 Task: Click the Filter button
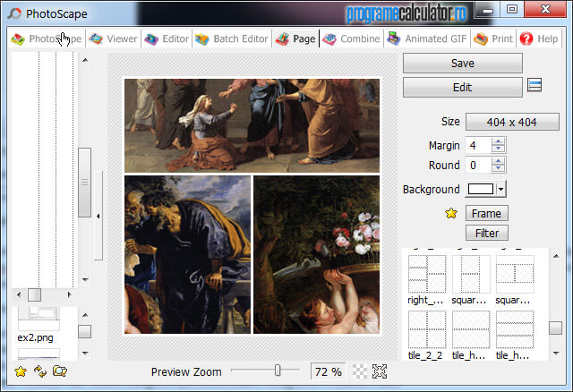pyautogui.click(x=487, y=233)
